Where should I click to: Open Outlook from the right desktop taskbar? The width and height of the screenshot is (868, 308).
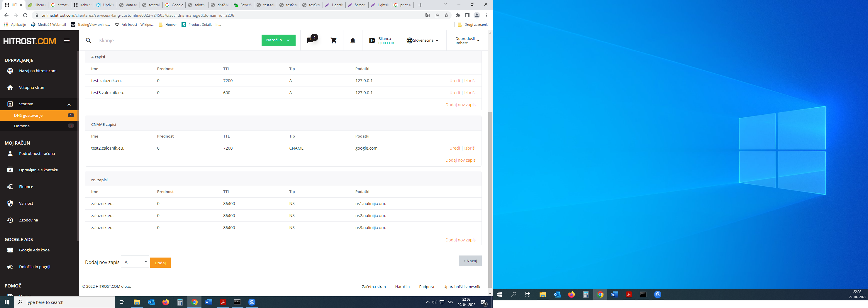click(557, 295)
